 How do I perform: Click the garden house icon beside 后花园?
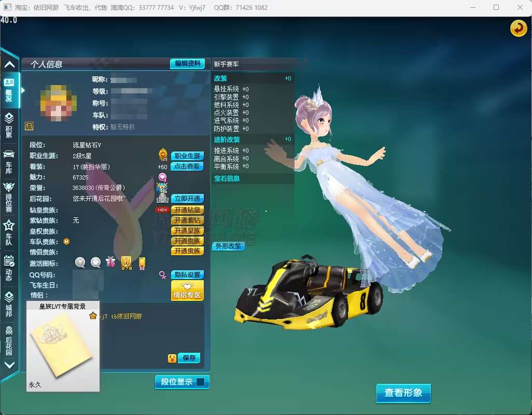pos(162,198)
